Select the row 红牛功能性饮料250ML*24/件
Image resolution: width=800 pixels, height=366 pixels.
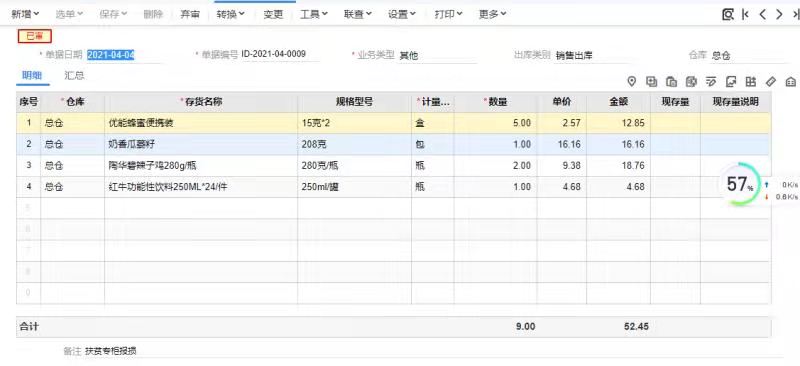[393, 187]
